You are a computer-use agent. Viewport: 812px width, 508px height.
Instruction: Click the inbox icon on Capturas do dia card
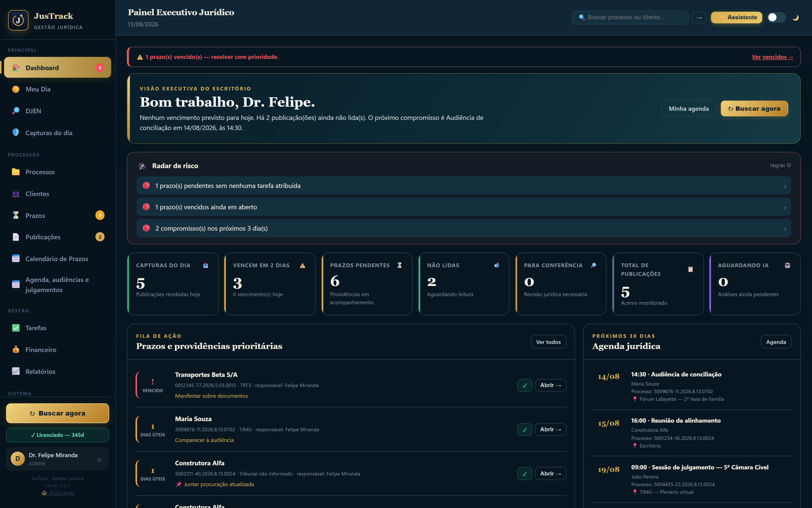click(206, 265)
